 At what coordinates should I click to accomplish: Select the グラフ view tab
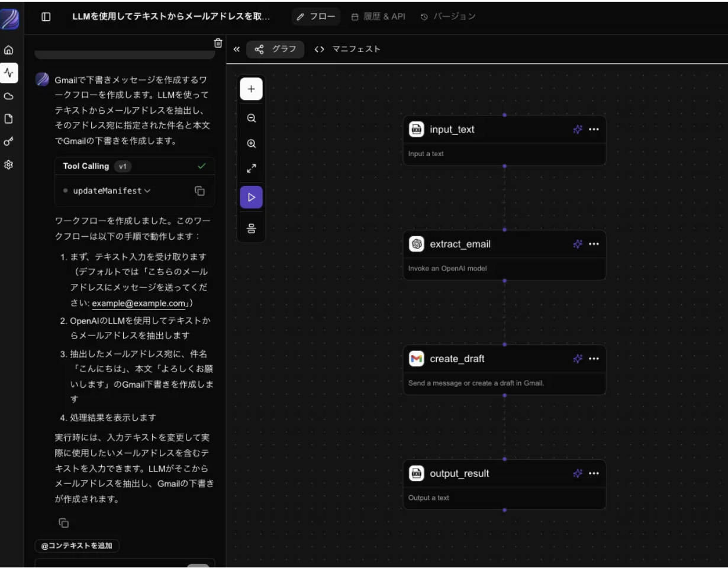(275, 50)
